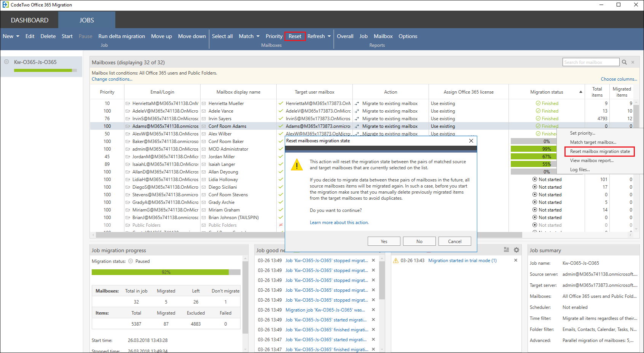Click sort arrow on Migration status column

pyautogui.click(x=580, y=92)
